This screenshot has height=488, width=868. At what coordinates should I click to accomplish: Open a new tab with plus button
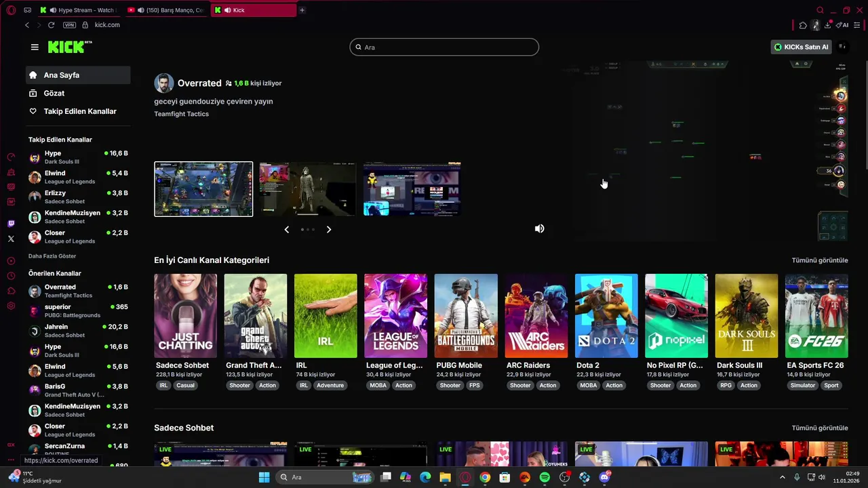pos(302,10)
